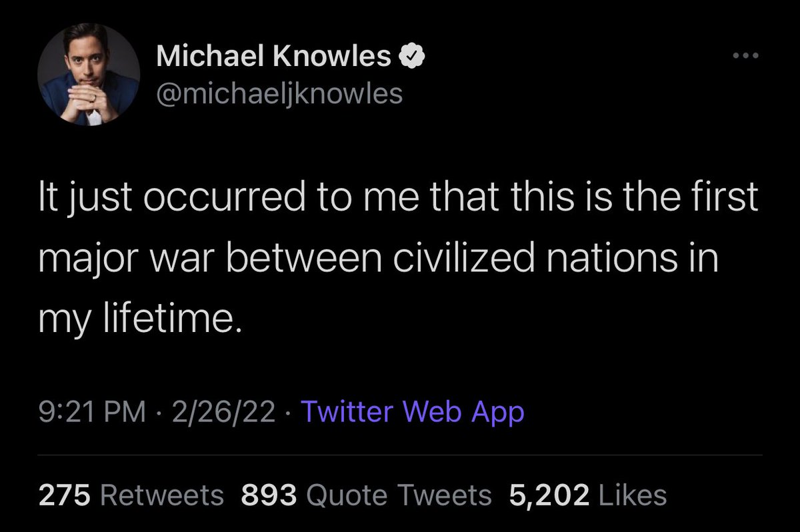Screen dimensions: 800x532
Task: Click the 275 retweet count number
Action: pos(64,495)
